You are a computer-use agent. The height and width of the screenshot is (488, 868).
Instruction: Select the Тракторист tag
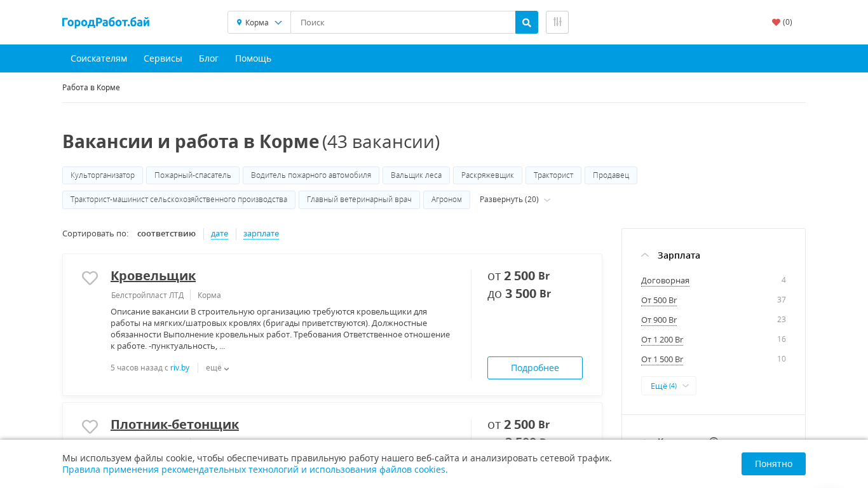pyautogui.click(x=553, y=175)
